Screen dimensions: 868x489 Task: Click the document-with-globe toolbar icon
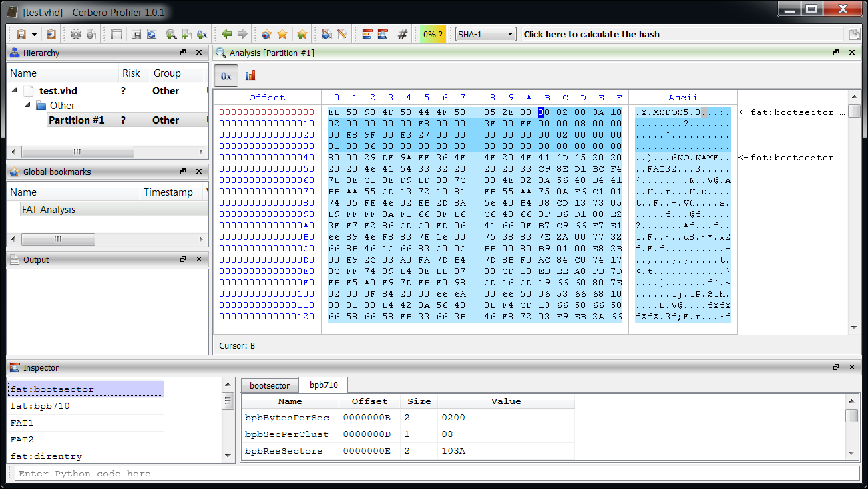coord(327,34)
